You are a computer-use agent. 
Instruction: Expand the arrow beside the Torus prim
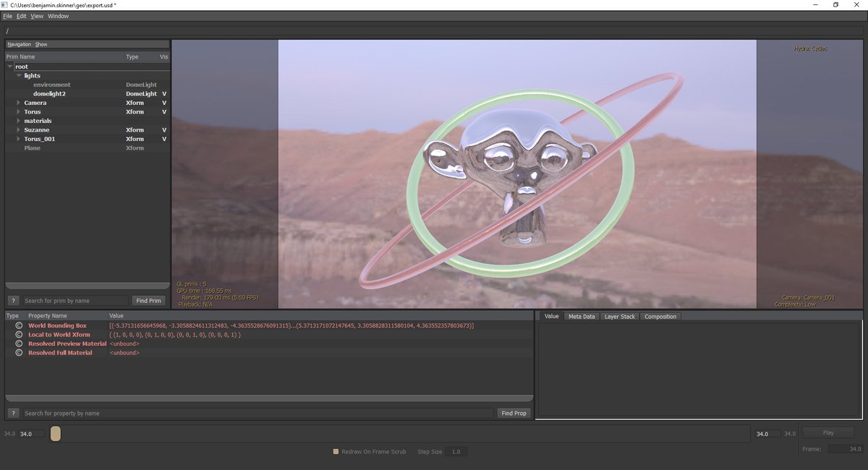(x=18, y=112)
